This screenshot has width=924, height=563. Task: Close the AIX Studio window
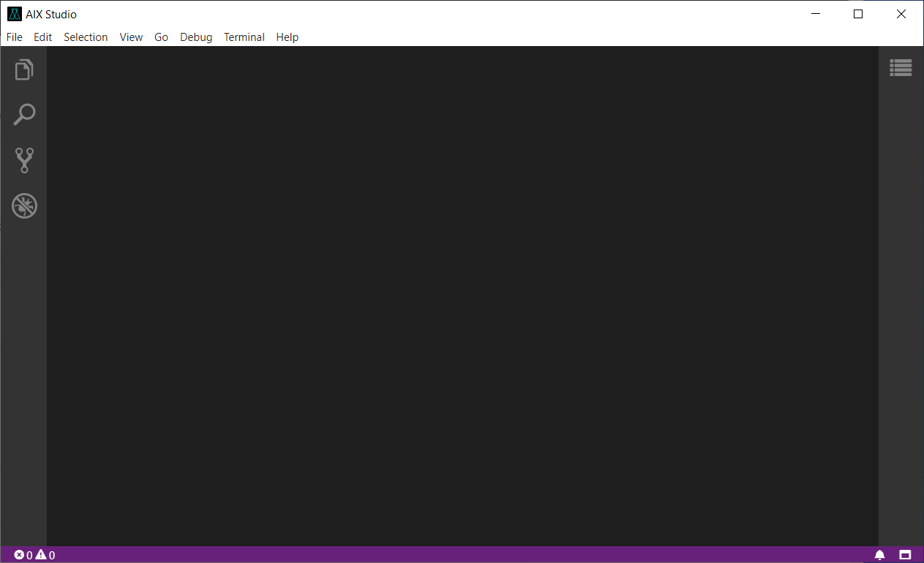pyautogui.click(x=901, y=14)
